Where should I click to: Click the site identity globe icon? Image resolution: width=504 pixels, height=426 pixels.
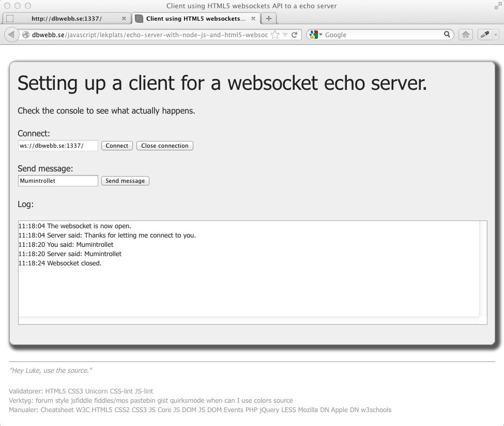click(26, 35)
